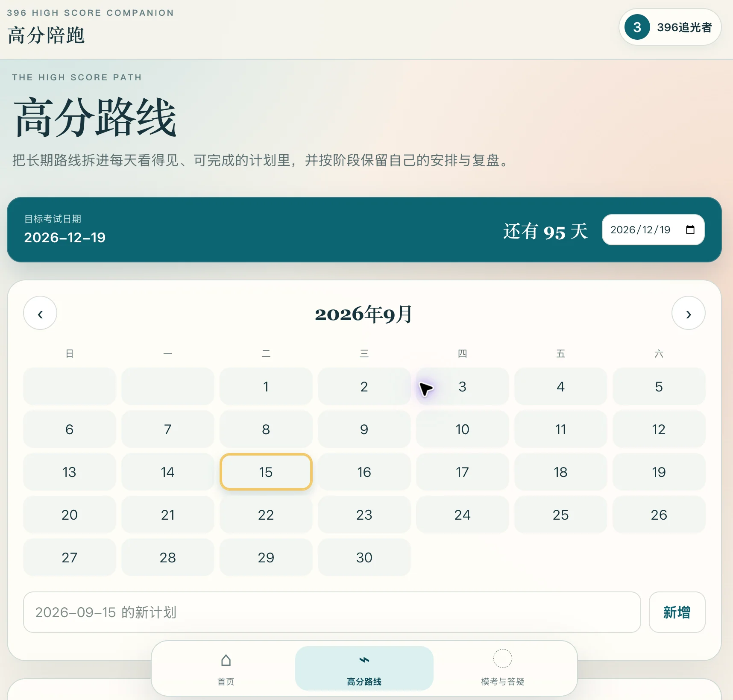Click the 2026年9月 month heading

pos(364,314)
